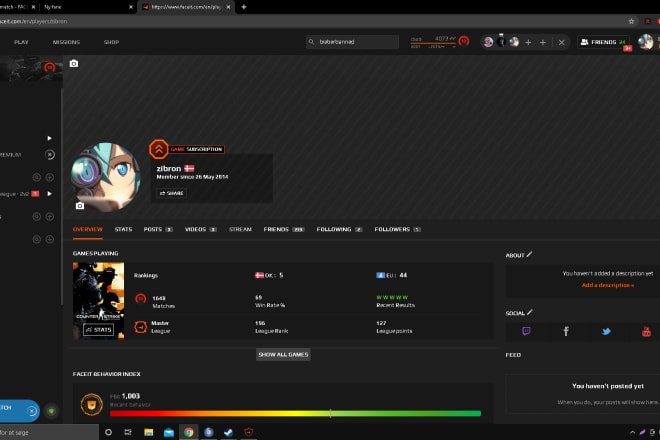Click the behavior index gradient bar marker
This screenshot has width=660, height=440.
[x=330, y=413]
